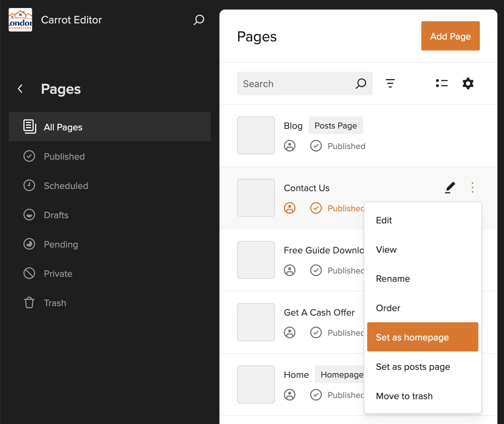Go back using the chevron beside Pages
This screenshot has height=424, width=504.
tap(20, 89)
